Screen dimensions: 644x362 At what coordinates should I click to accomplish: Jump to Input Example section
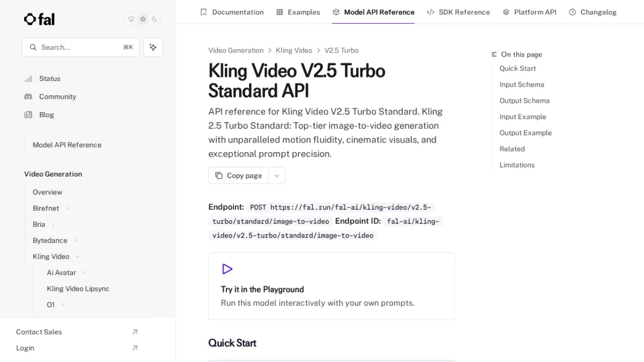(523, 117)
